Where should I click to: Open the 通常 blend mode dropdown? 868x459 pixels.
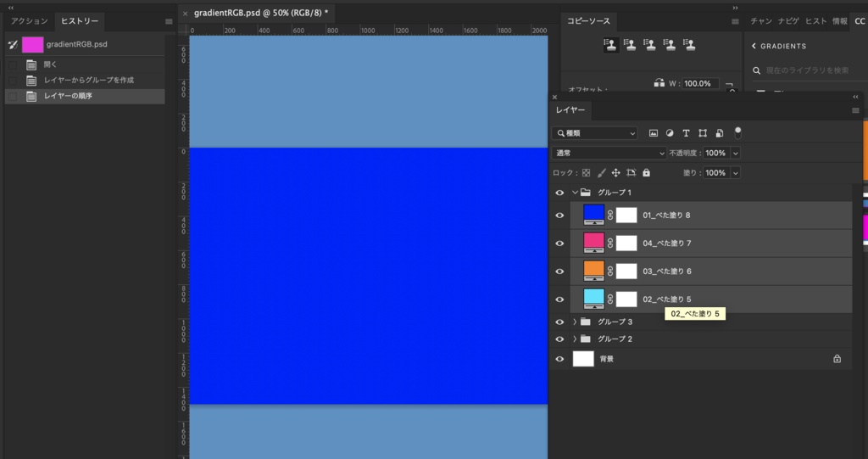pyautogui.click(x=609, y=153)
